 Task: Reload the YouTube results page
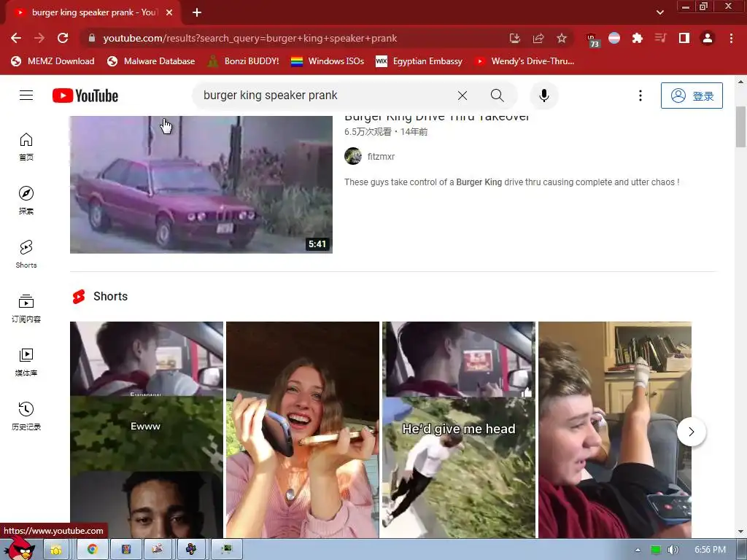(x=63, y=38)
